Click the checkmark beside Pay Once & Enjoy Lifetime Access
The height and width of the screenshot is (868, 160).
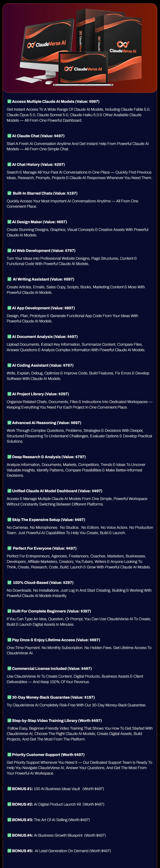pos(9,640)
